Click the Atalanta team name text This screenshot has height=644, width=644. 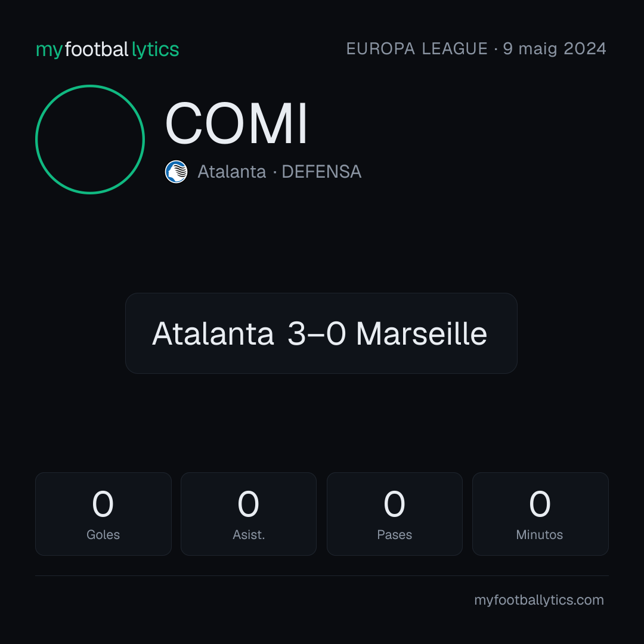pos(231,172)
